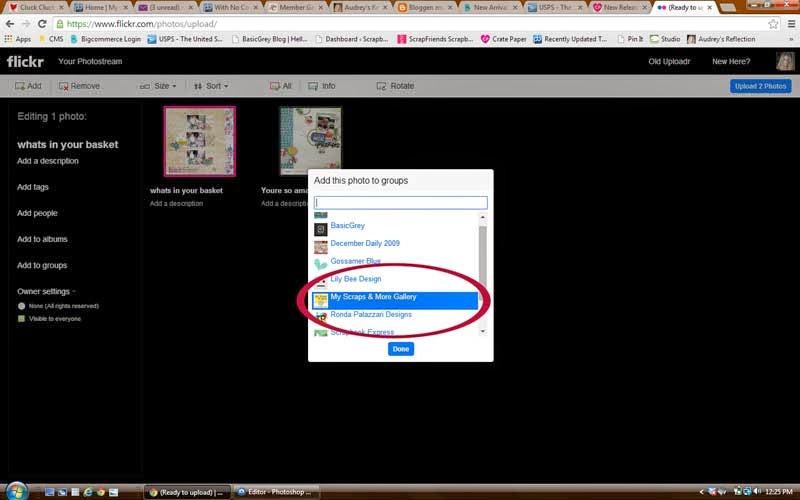Click the Upload 2 Photos button

[760, 86]
